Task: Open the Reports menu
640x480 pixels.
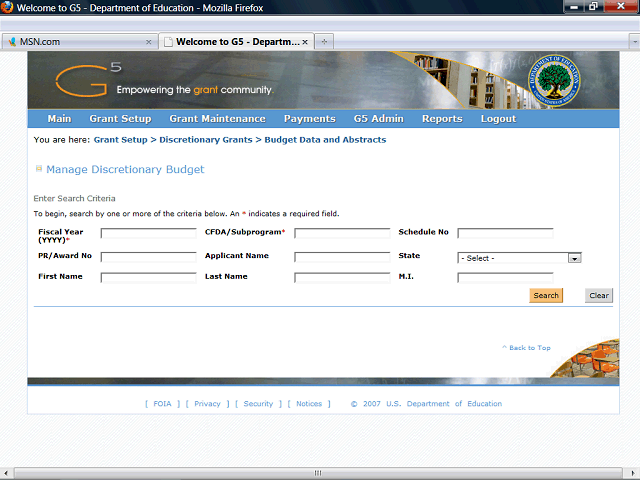Action: pyautogui.click(x=442, y=119)
